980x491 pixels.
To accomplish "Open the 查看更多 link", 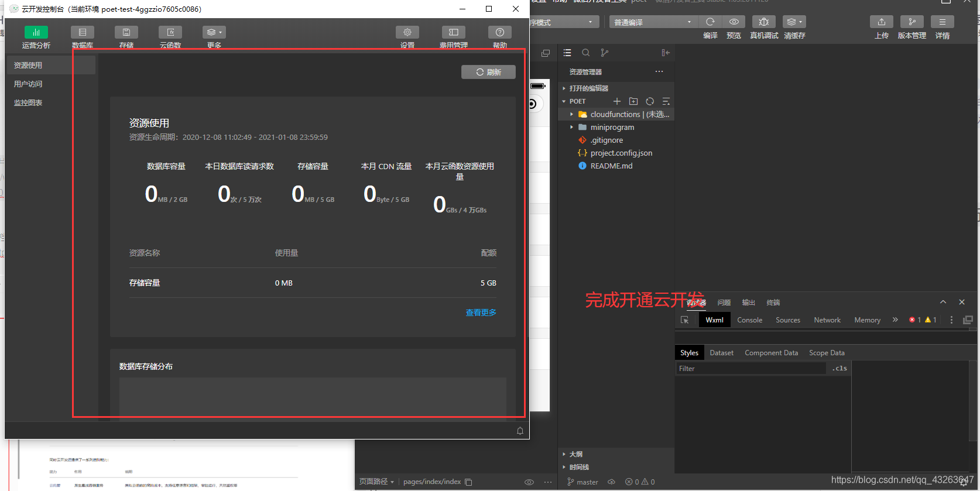I will point(481,313).
